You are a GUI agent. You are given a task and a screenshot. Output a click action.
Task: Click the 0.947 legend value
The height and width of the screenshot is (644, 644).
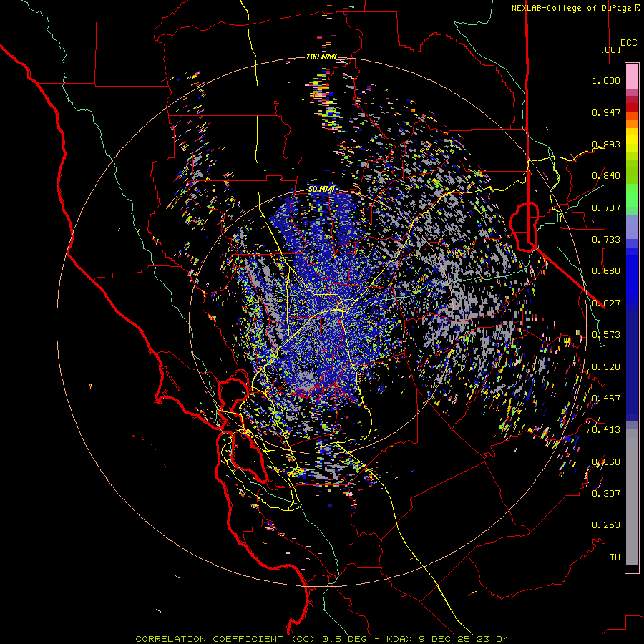tap(606, 112)
